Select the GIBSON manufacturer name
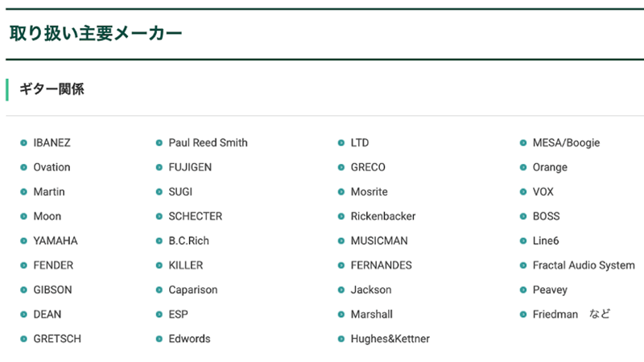 coord(52,290)
